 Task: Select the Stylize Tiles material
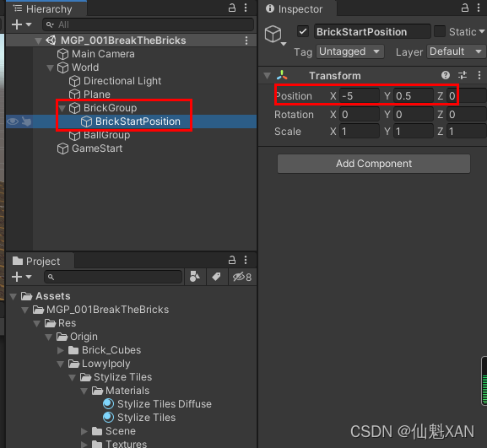pyautogui.click(x=146, y=418)
